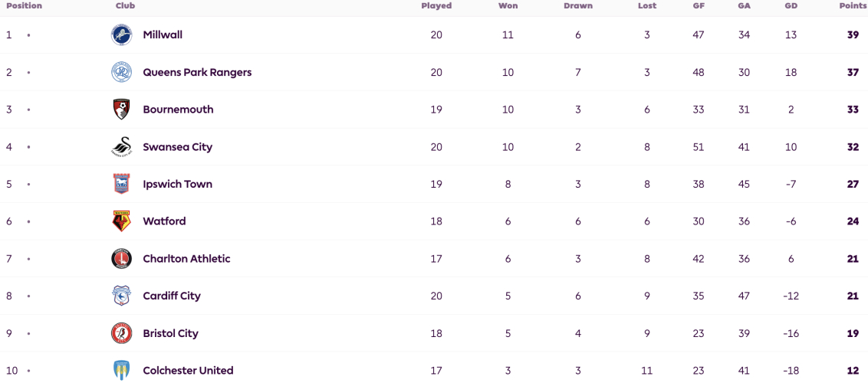Go to Swansea City club page
The width and height of the screenshot is (868, 383).
click(x=178, y=147)
